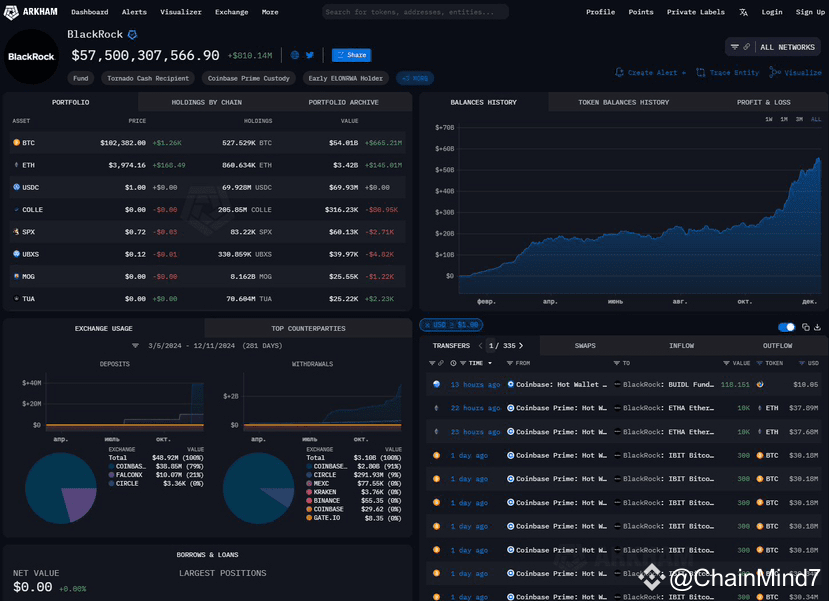
Task: Toggle TIME sort order caret
Action: click(x=490, y=363)
